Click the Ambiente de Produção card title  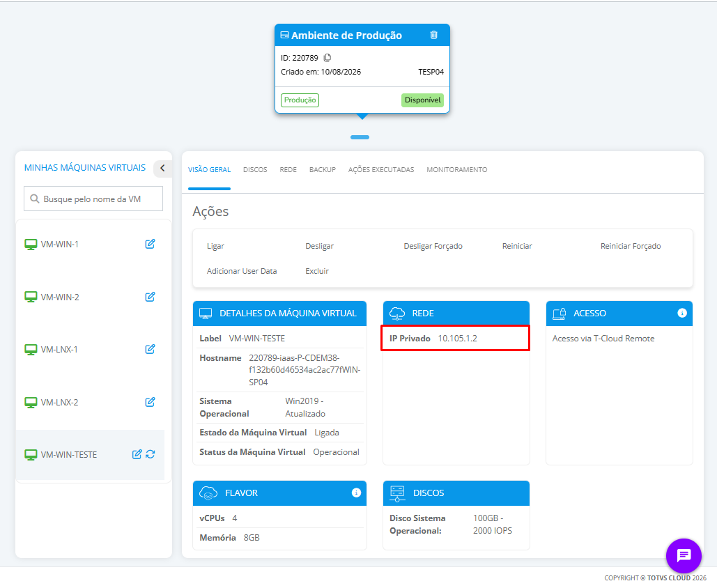point(346,36)
